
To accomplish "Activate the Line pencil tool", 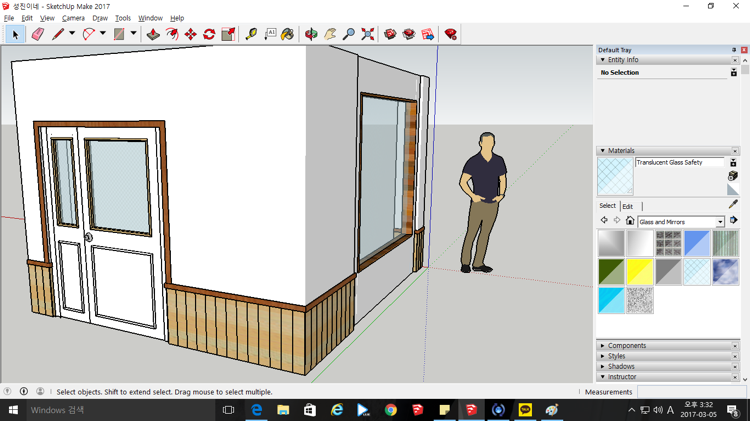I will coord(58,34).
